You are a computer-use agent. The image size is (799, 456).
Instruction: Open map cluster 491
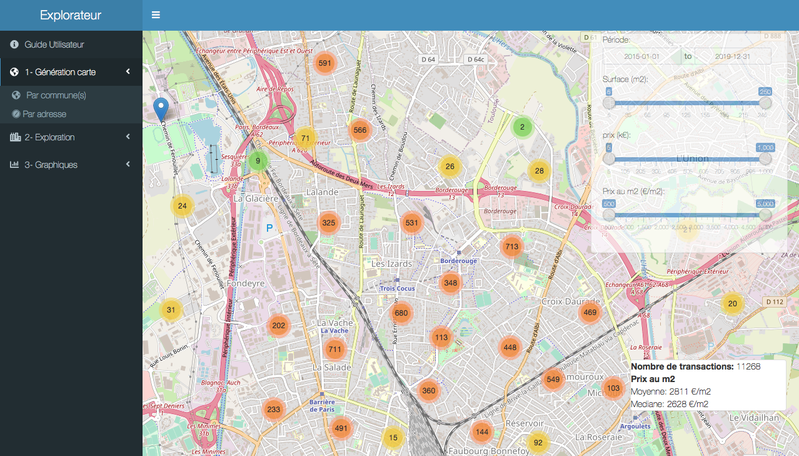click(341, 428)
